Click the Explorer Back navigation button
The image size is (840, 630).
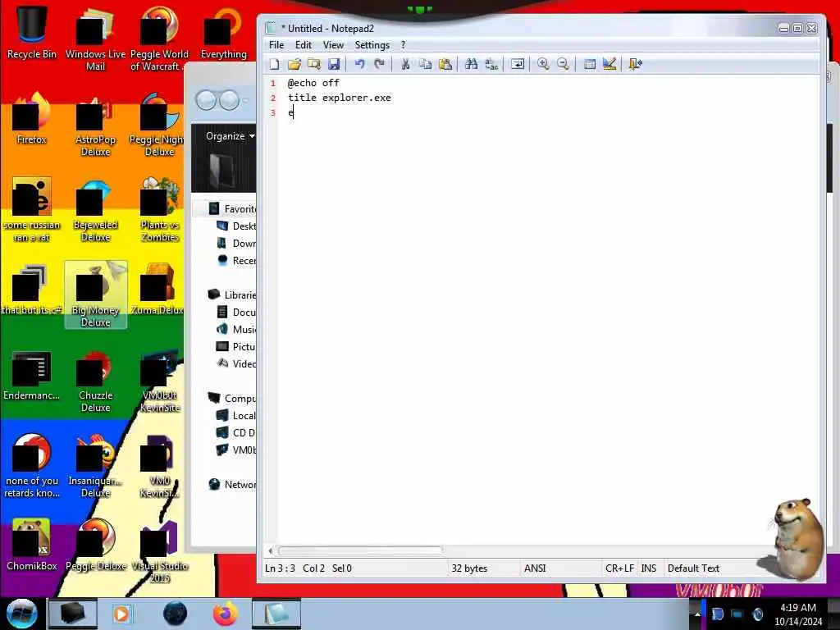(206, 100)
